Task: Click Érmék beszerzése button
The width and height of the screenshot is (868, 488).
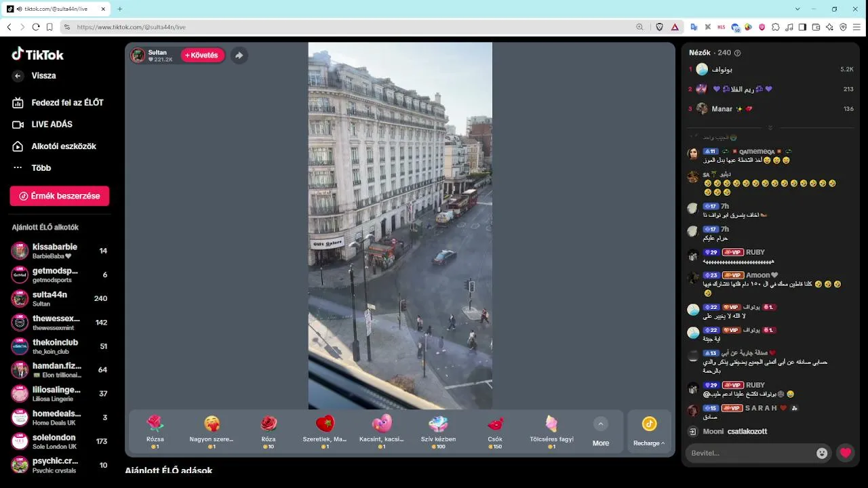Action: 60,196
